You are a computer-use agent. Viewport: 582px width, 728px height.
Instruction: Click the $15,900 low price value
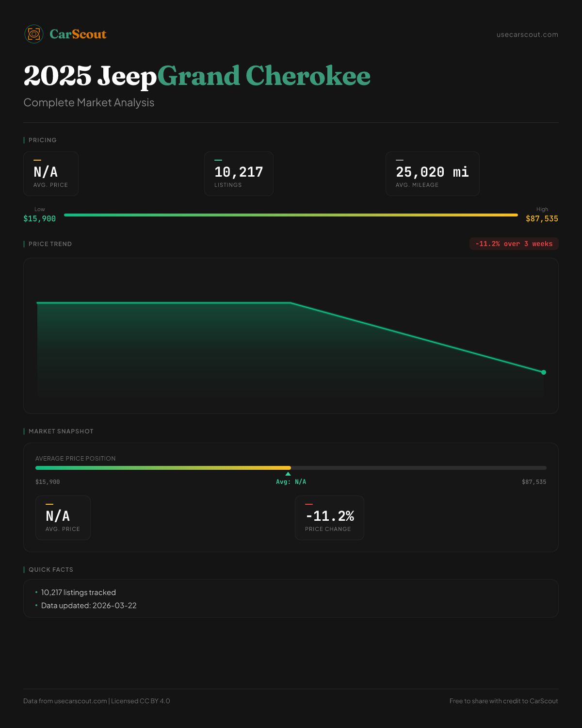40,219
